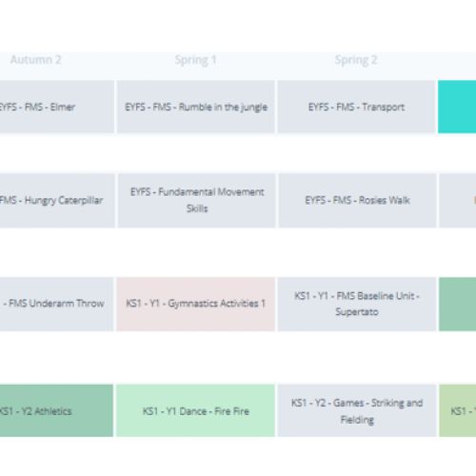The height and width of the screenshot is (476, 476).
Task: Open KS1 - Y2 - Games - Striking and Fielding
Action: tap(357, 410)
